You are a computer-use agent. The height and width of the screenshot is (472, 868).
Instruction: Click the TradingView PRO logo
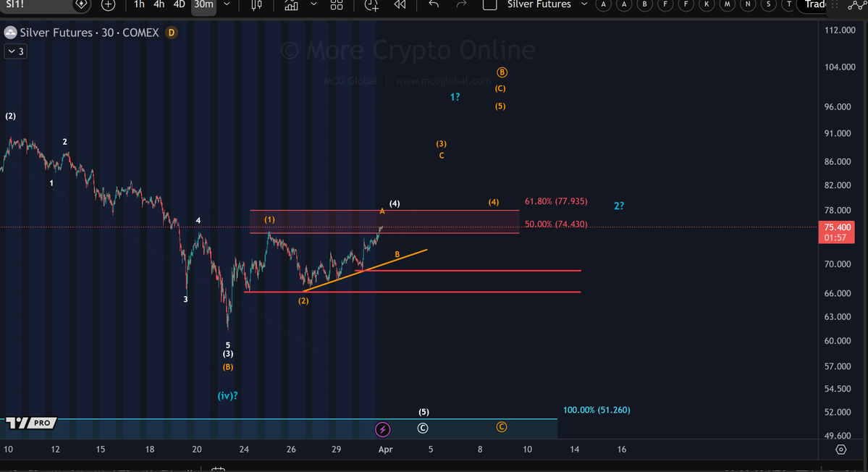pyautogui.click(x=31, y=423)
